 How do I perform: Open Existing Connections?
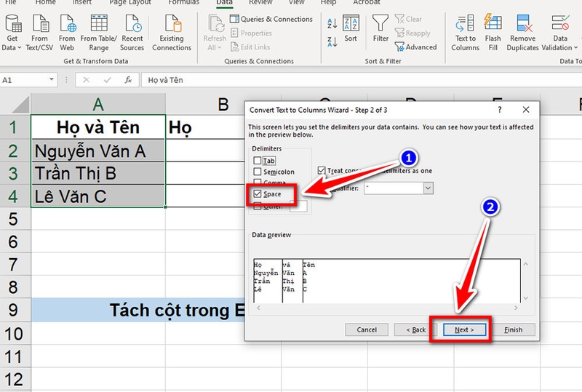point(172,33)
